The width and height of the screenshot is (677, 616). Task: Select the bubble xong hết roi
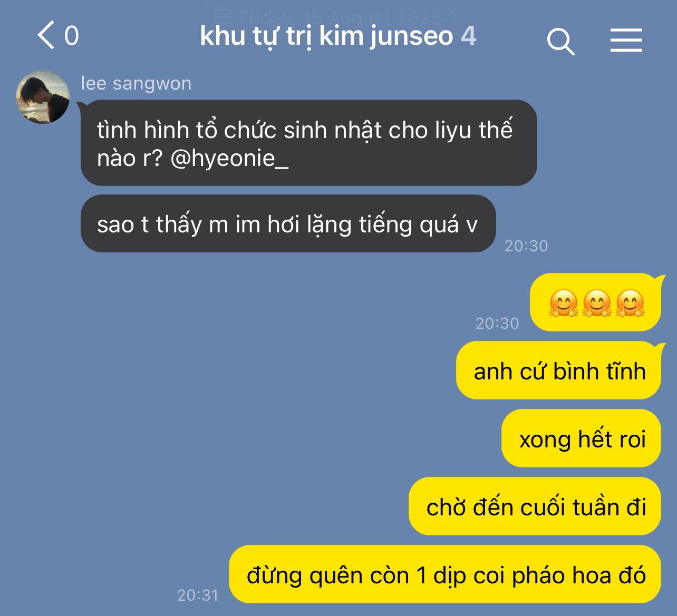click(581, 438)
